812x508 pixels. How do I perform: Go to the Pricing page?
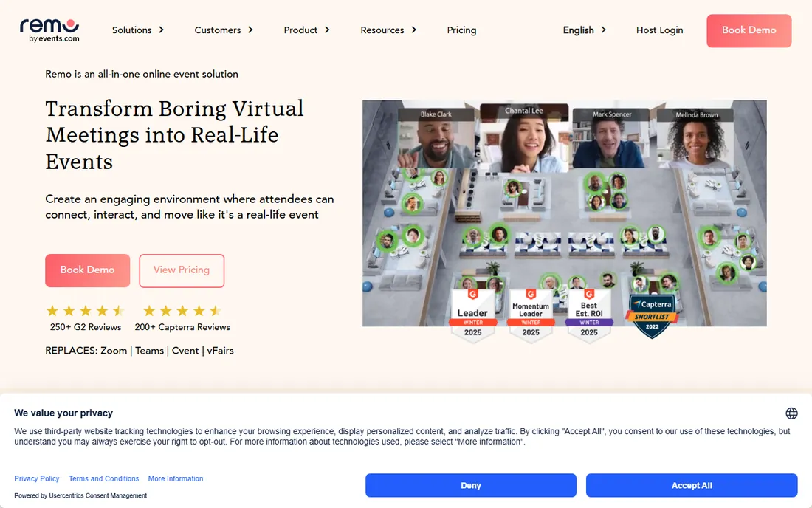tap(461, 30)
